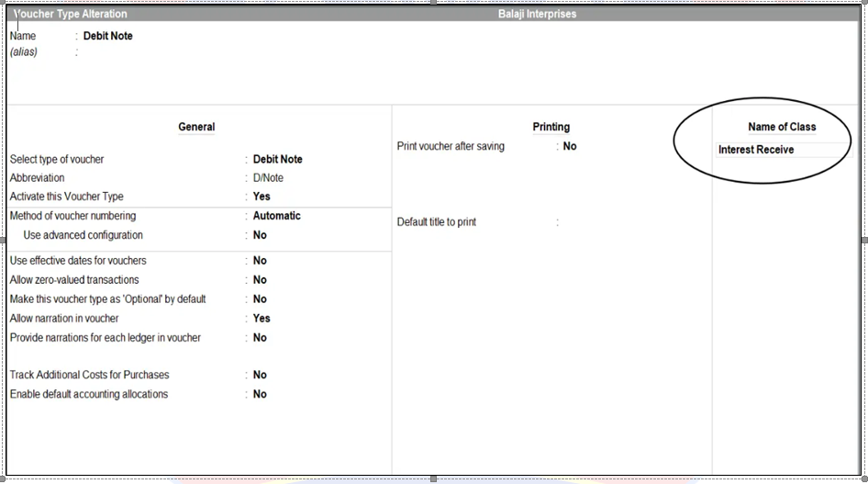868x484 pixels.
Task: Toggle Activate this Voucher Type setting
Action: pos(262,197)
